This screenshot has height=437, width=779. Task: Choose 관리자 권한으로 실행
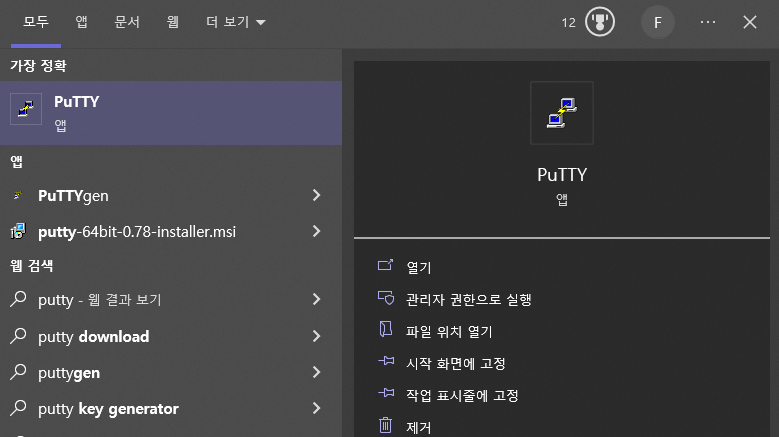469,299
